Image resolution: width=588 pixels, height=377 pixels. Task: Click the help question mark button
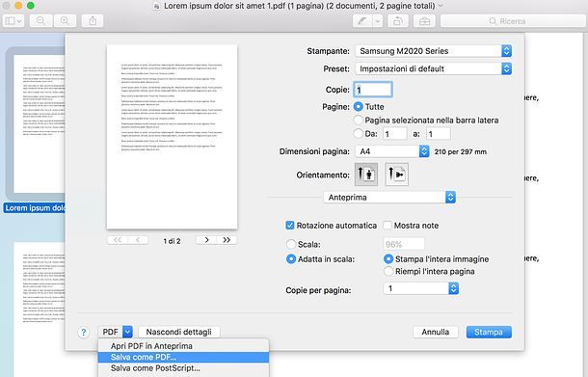[83, 332]
